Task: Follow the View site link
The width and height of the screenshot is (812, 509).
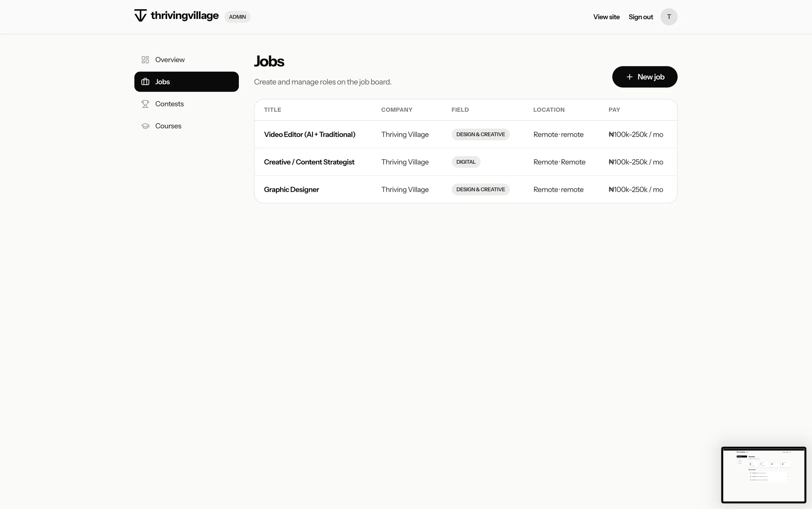Action: click(x=606, y=17)
